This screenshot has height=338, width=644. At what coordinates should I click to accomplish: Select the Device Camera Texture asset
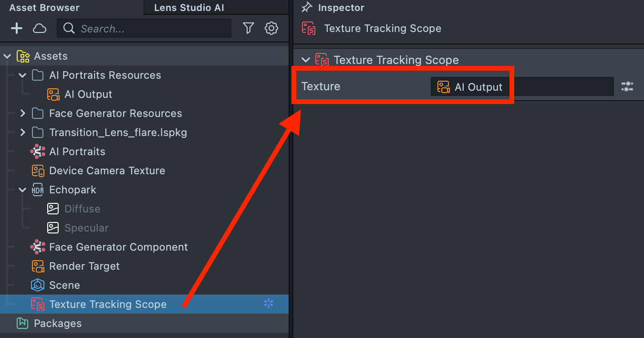(107, 171)
